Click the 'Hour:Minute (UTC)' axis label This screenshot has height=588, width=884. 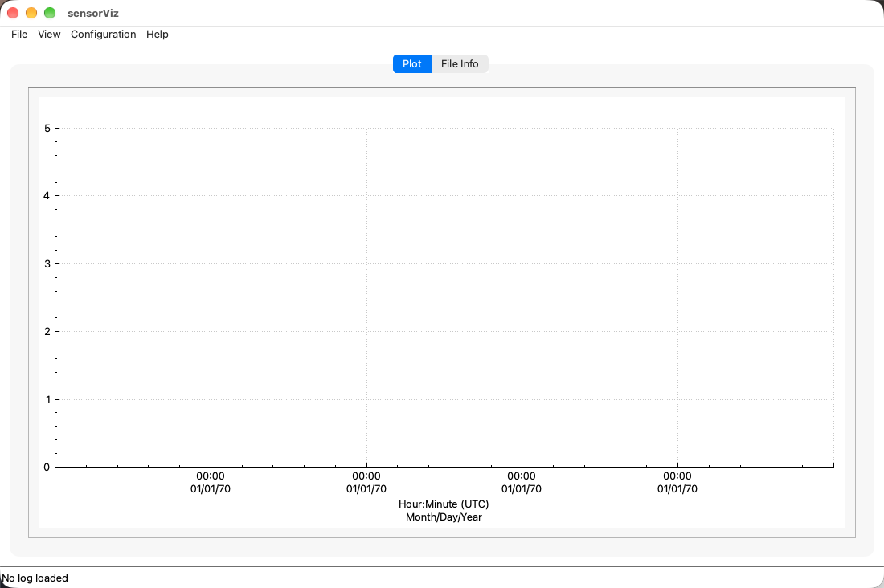[x=444, y=504]
